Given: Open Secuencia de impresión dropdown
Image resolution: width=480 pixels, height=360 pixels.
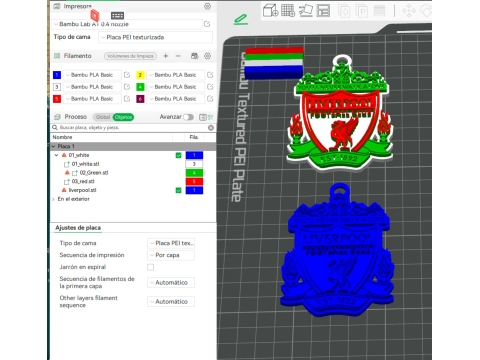Looking at the screenshot, I should coord(171,255).
